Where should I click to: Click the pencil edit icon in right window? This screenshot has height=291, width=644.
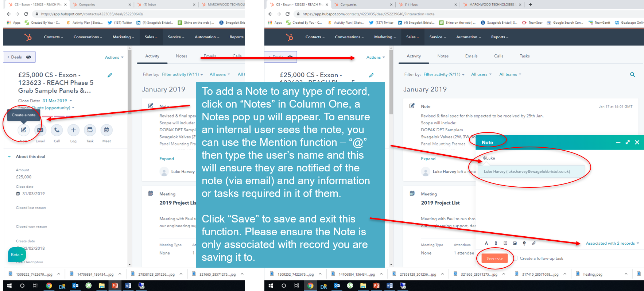(x=371, y=75)
